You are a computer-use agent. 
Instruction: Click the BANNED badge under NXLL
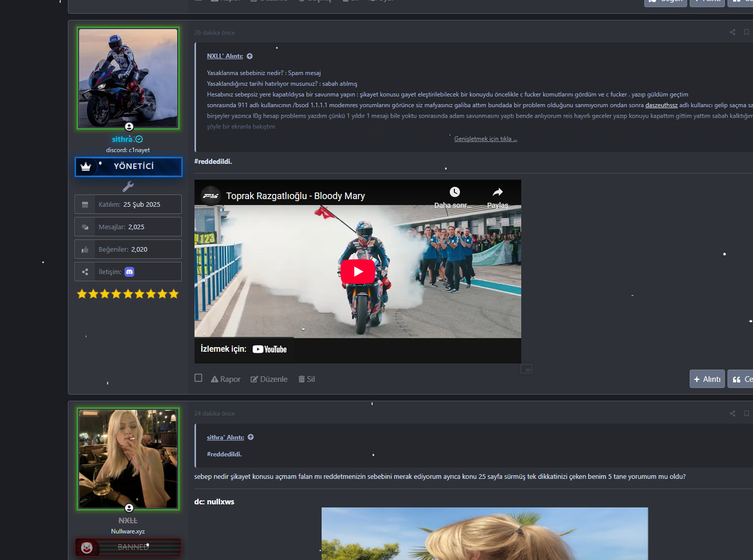click(128, 547)
